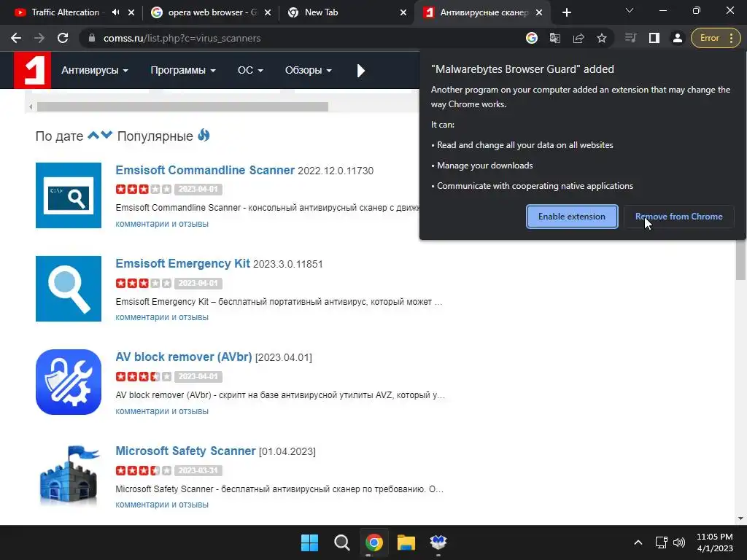The image size is (747, 560).
Task: Share this page using the share icon
Action: tap(578, 38)
